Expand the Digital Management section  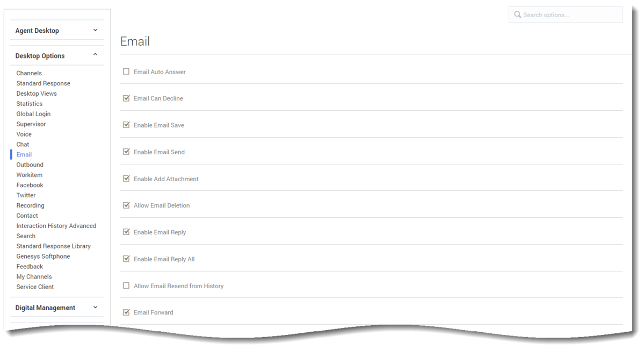point(57,308)
